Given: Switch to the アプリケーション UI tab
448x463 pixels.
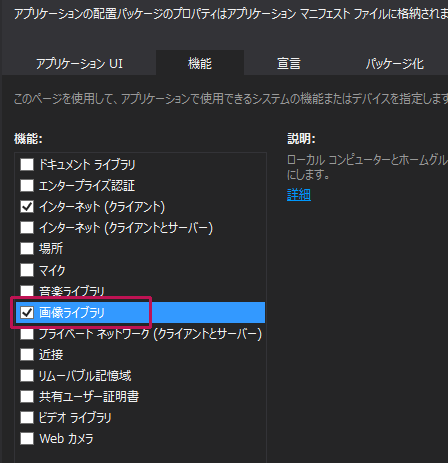Looking at the screenshot, I should point(79,63).
